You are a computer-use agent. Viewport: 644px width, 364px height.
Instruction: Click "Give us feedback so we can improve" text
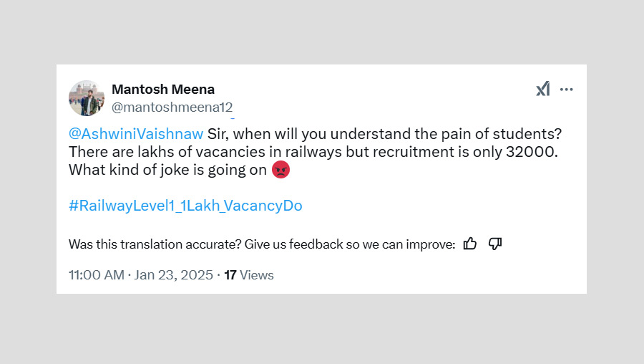(x=350, y=244)
